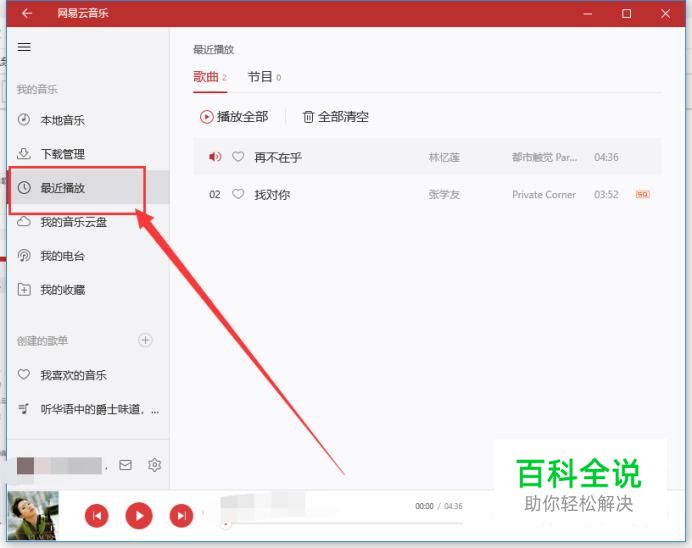Switch to the 歌曲 tab

(210, 77)
